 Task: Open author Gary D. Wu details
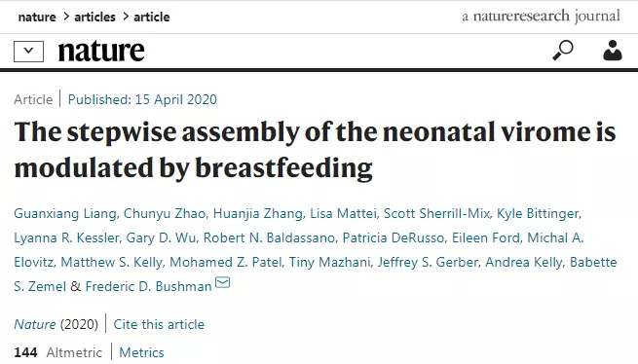161,237
